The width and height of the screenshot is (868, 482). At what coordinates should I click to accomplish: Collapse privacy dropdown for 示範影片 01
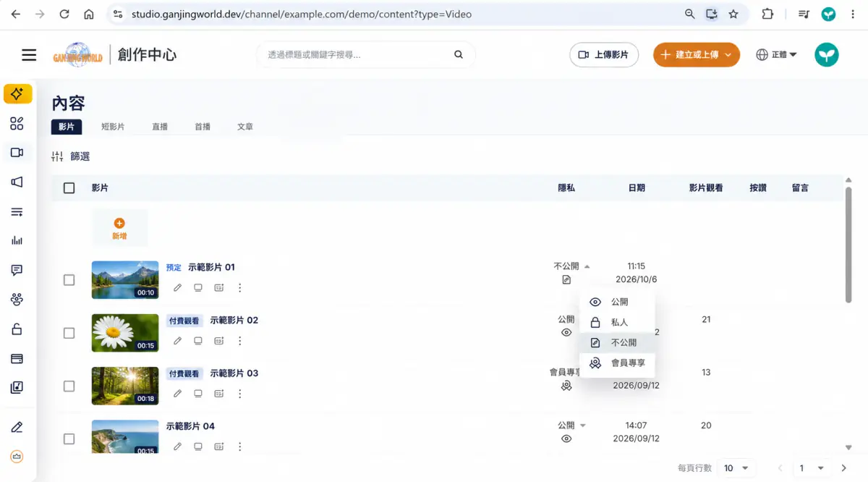[587, 266]
